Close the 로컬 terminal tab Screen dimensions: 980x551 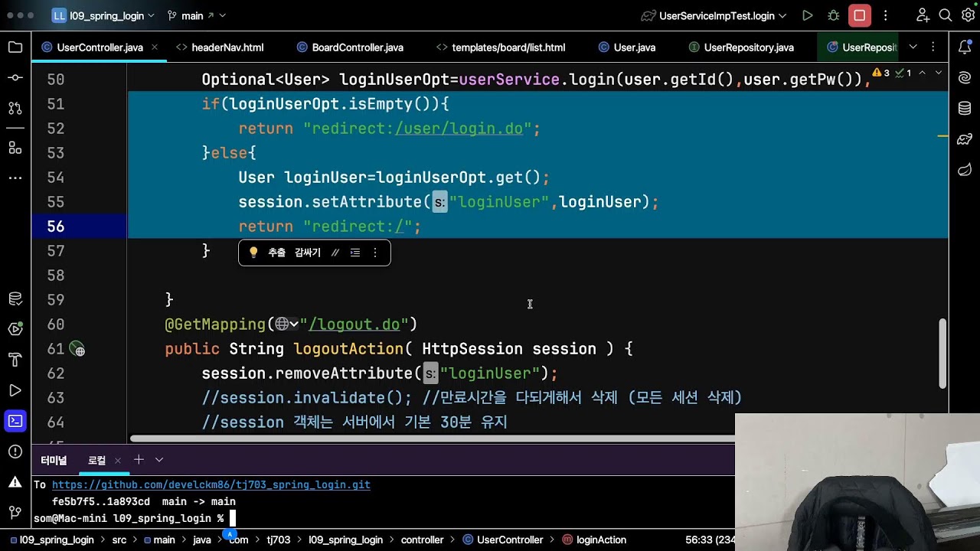coord(118,460)
